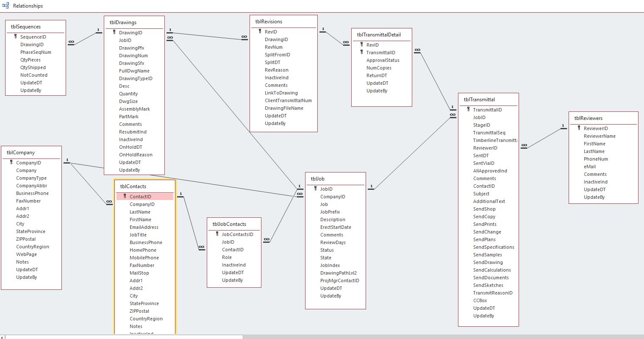Click the Relationships tab icon
Viewport: 644px width, 339px height.
pos(6,6)
